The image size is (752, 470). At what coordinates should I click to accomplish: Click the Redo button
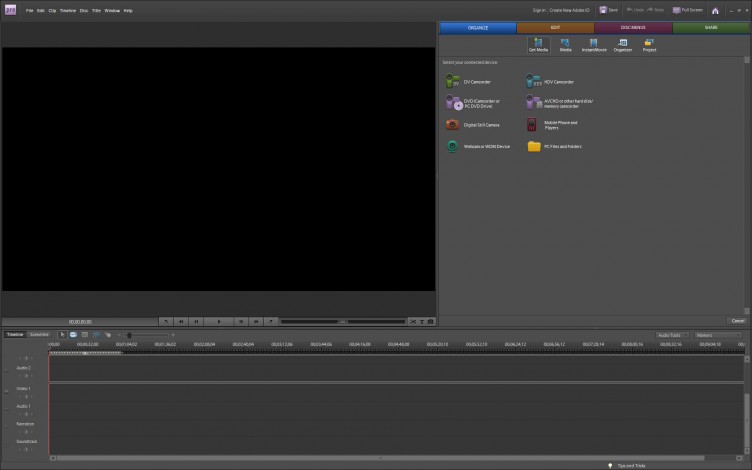pos(655,10)
